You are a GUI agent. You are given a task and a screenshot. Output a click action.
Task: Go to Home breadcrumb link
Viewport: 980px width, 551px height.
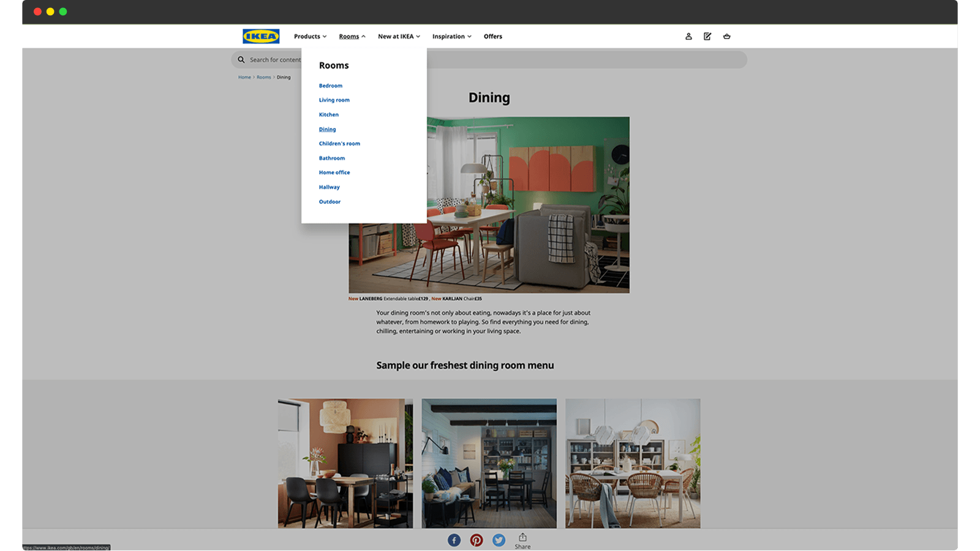(244, 77)
